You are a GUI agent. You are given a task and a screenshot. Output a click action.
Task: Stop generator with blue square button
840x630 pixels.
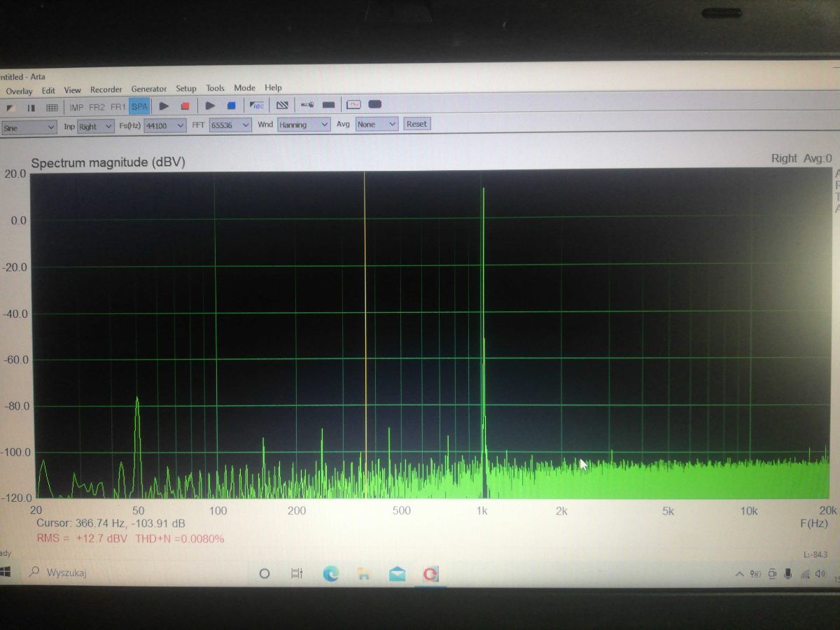click(x=231, y=106)
